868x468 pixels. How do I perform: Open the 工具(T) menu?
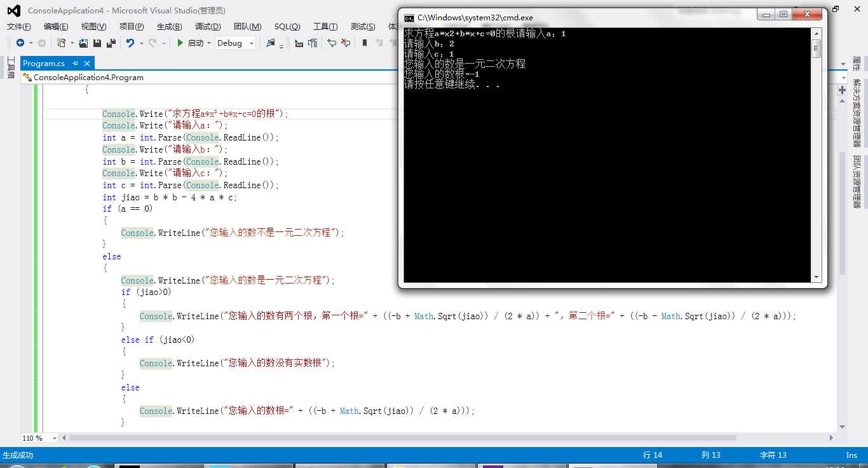click(325, 26)
